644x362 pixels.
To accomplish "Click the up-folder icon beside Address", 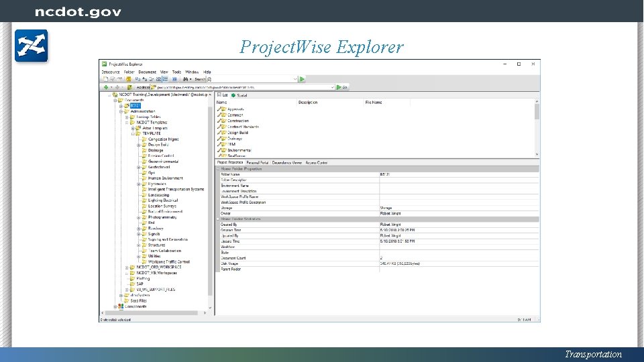I will [x=129, y=87].
